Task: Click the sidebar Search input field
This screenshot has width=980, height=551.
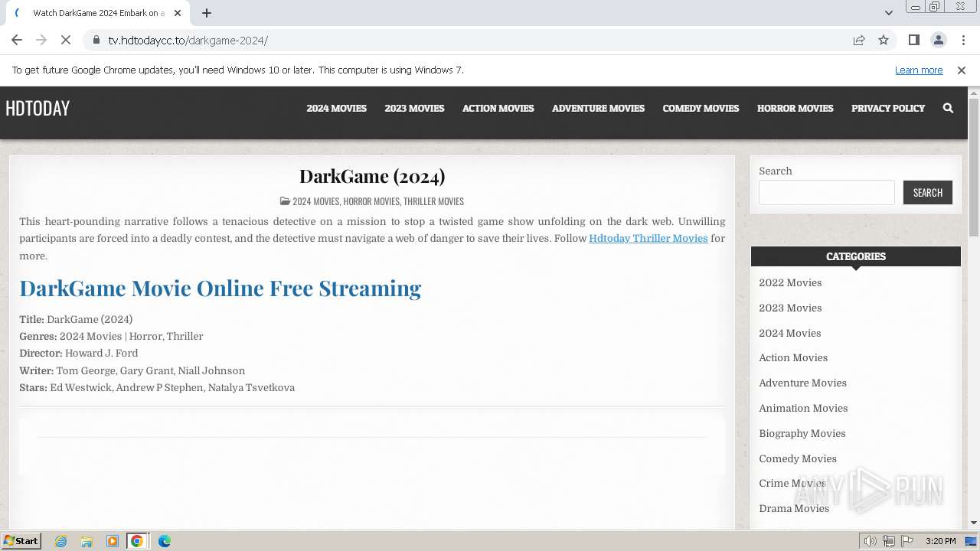Action: [827, 192]
